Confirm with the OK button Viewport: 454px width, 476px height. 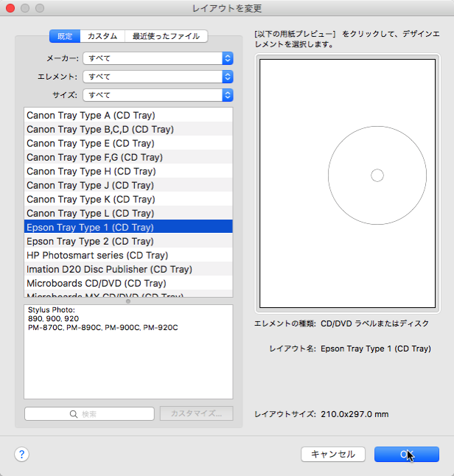point(407,454)
